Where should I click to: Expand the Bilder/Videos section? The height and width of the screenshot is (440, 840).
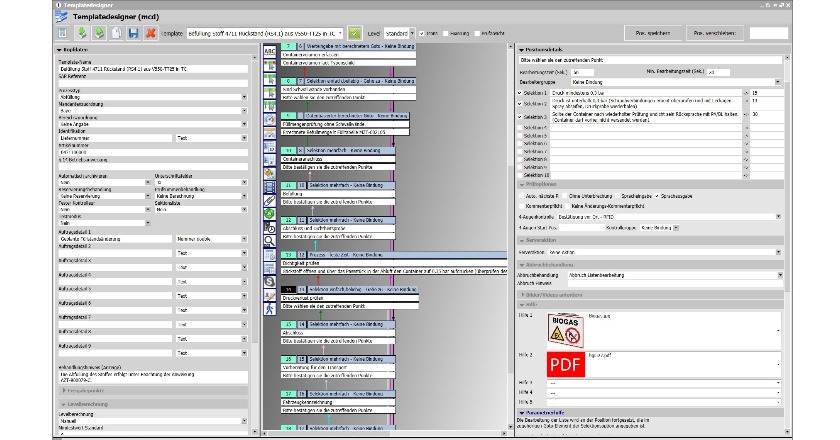coord(522,295)
